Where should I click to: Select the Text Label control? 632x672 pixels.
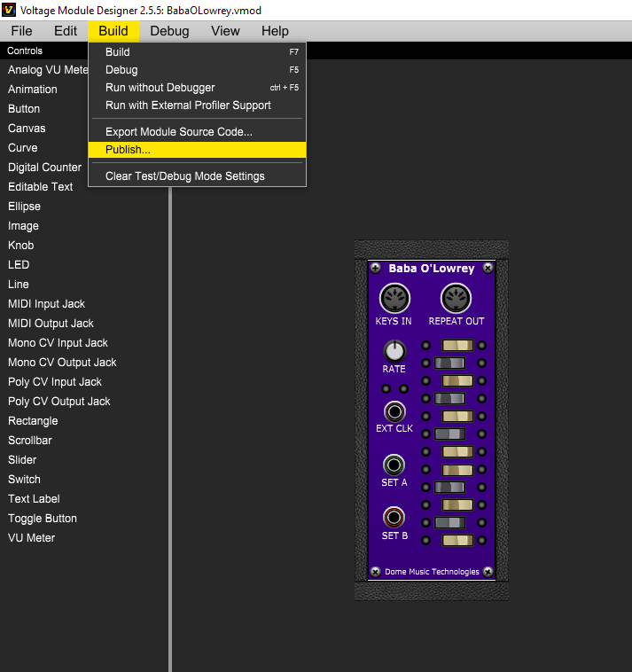coord(34,499)
